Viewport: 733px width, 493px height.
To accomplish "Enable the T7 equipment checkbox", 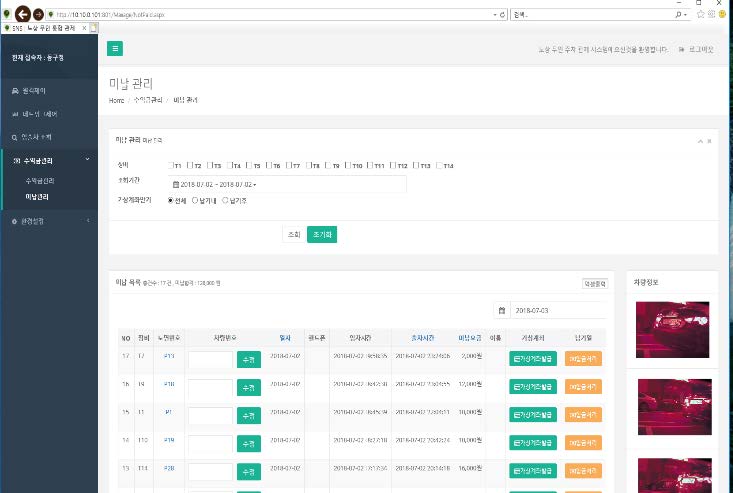I will click(287, 165).
